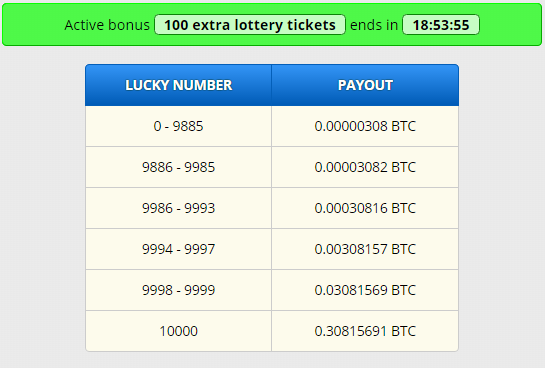Click the 0.00308157 BTC payout value

click(x=365, y=249)
